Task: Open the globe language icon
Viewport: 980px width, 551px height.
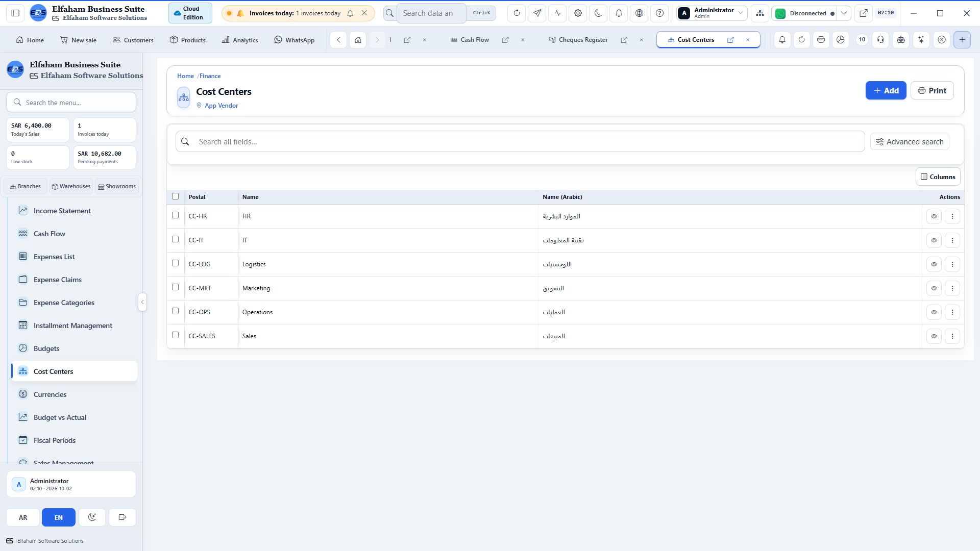Action: [x=639, y=13]
